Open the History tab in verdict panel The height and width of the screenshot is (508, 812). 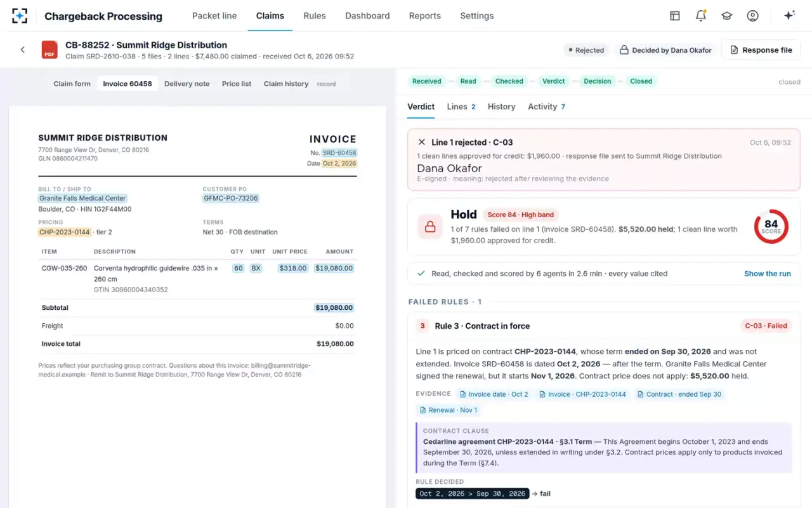point(501,107)
